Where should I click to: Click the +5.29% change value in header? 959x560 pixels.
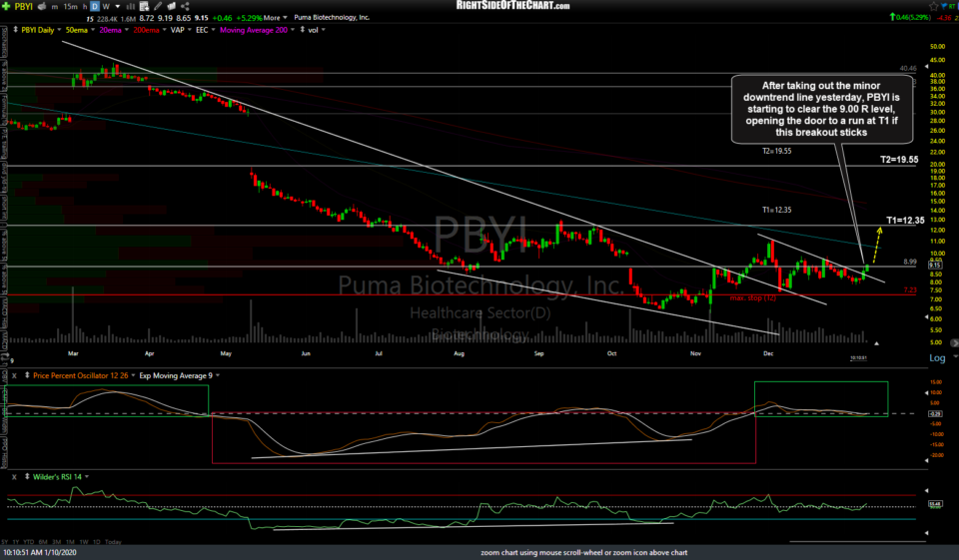coord(248,18)
